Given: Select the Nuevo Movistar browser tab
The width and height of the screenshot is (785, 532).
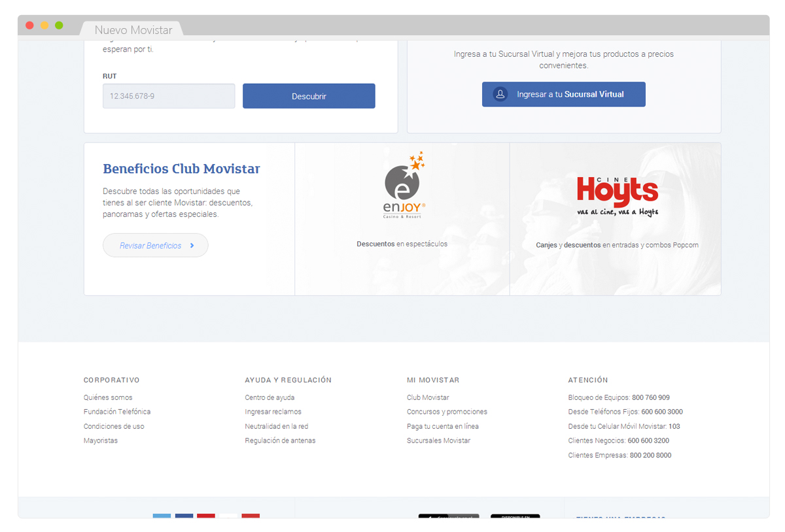Looking at the screenshot, I should pyautogui.click(x=133, y=29).
